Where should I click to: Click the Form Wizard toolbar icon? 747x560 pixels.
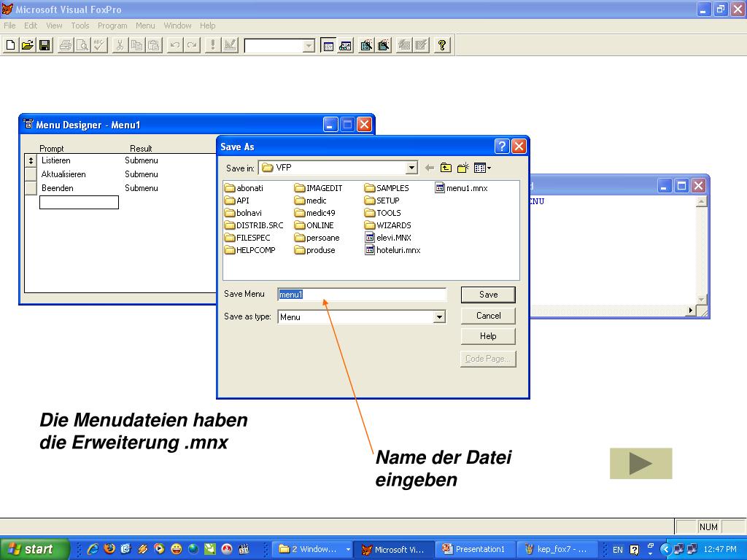tap(366, 45)
